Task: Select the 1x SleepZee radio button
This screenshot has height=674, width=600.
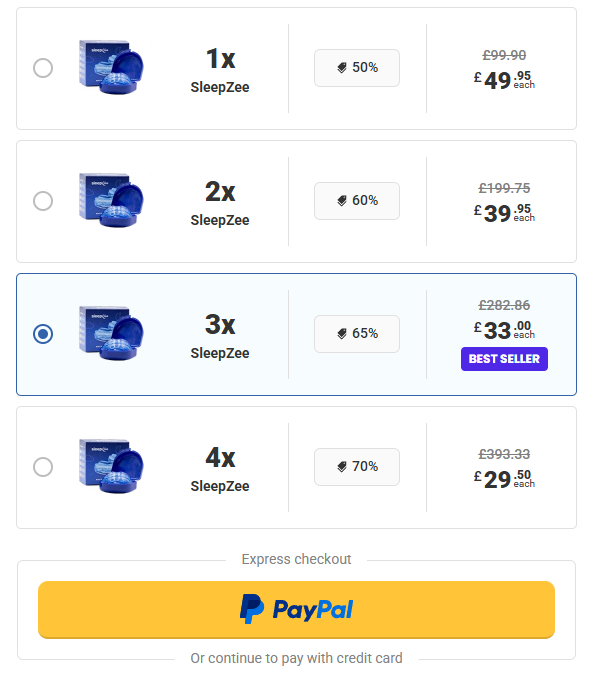Action: click(43, 68)
